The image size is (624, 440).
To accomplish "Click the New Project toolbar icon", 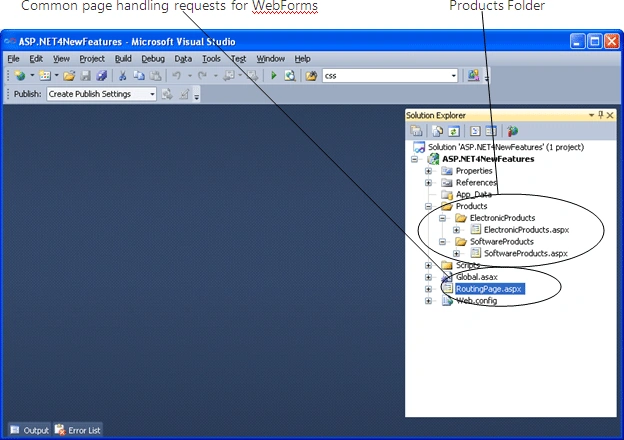I will pos(20,75).
